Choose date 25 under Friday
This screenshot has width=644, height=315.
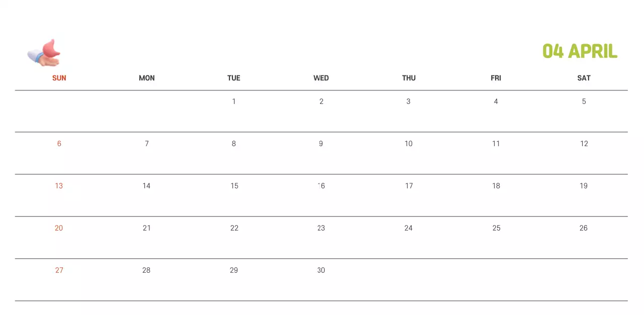496,228
